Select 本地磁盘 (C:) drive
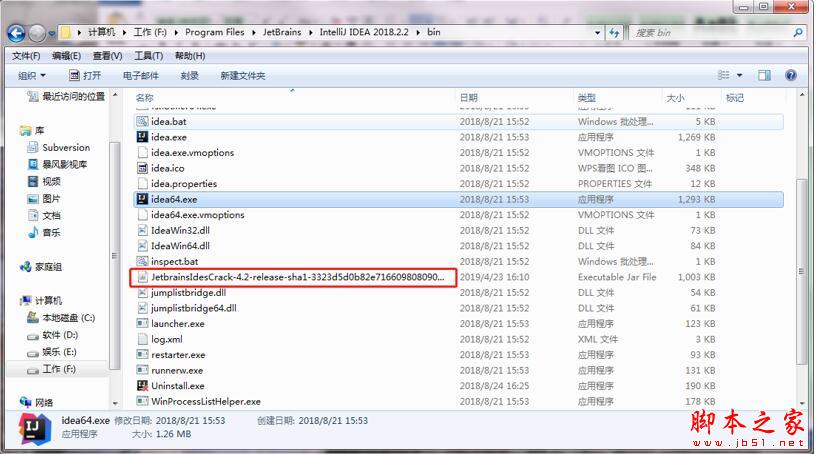This screenshot has width=816, height=454. coord(61,318)
